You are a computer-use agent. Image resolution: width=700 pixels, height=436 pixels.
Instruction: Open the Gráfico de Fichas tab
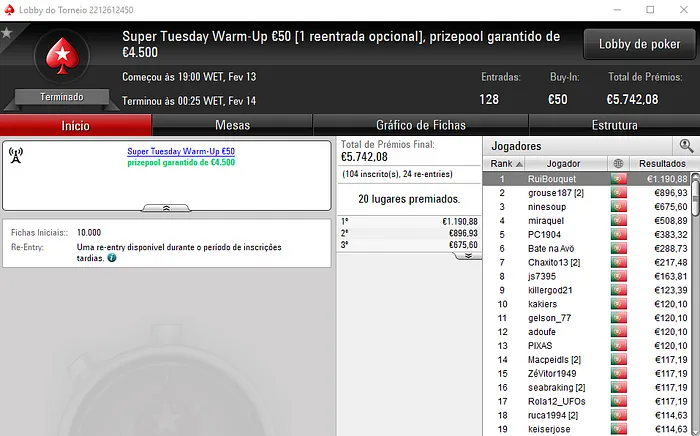coord(421,125)
